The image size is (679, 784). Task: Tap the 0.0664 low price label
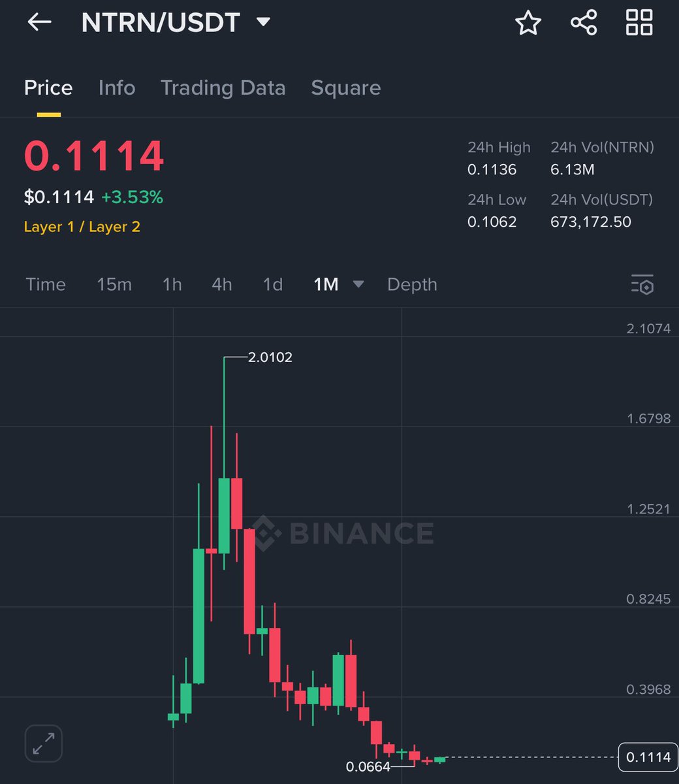tap(368, 766)
